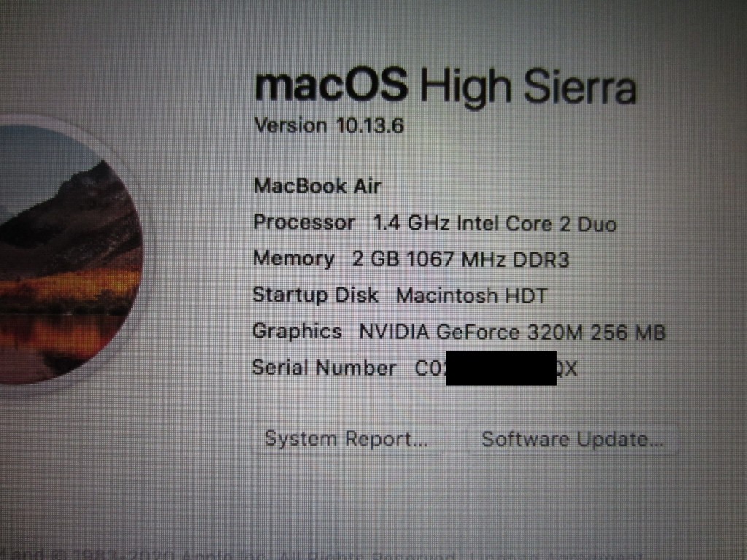Click the High Sierra name in title

pos(528,87)
